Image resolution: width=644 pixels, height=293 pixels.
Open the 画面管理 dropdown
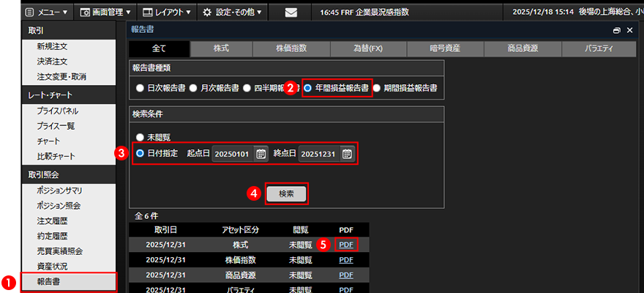click(105, 12)
